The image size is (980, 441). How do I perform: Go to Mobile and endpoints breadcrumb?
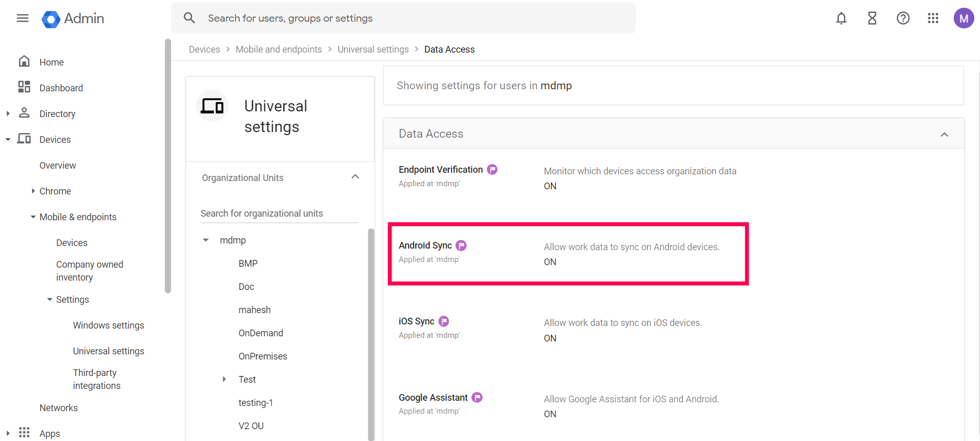(x=278, y=50)
